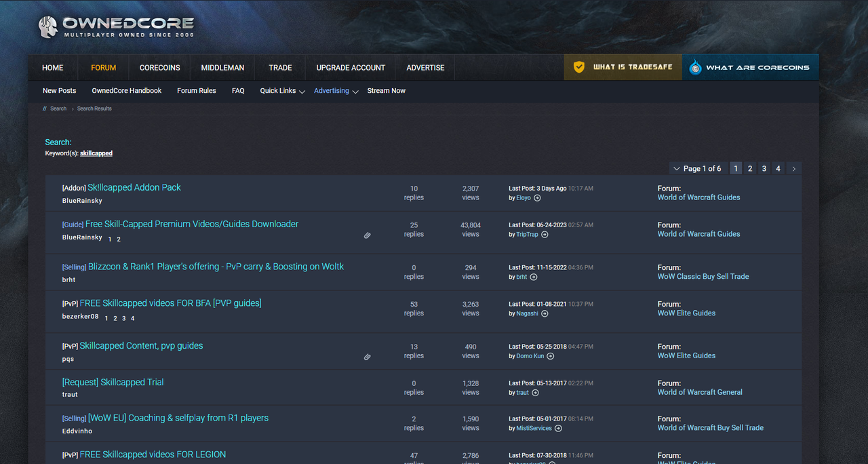Click Search Results breadcrumb text
Viewport: 868px width, 464px height.
coord(94,109)
